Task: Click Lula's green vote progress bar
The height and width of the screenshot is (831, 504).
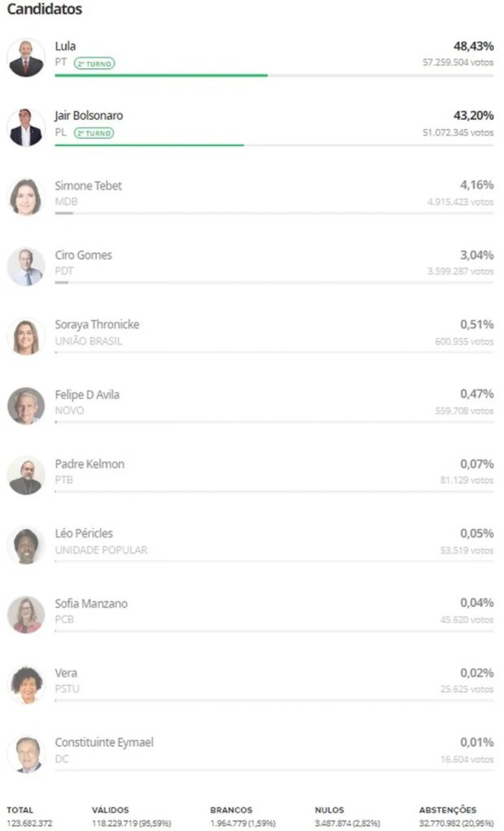Action: click(x=162, y=75)
